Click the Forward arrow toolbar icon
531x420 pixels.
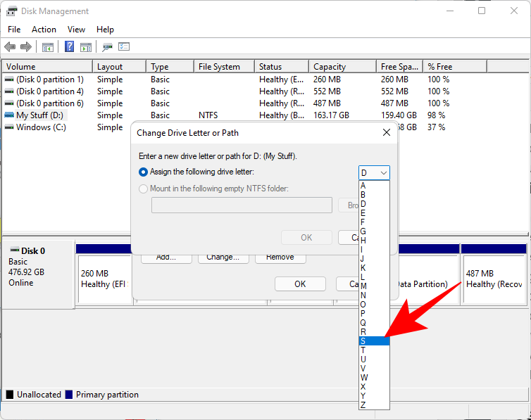click(26, 47)
